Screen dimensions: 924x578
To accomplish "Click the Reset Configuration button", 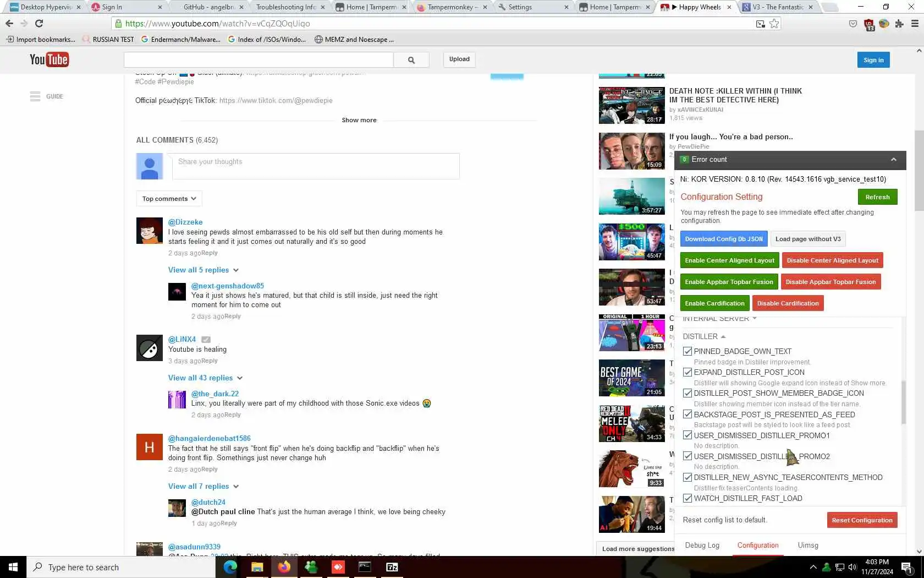I will (x=862, y=520).
